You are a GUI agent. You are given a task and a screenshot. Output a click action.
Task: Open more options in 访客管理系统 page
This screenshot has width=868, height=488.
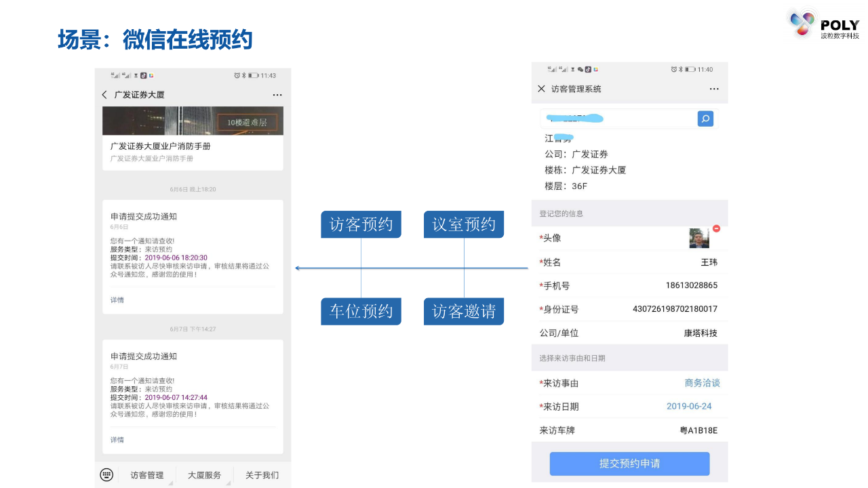(x=714, y=89)
